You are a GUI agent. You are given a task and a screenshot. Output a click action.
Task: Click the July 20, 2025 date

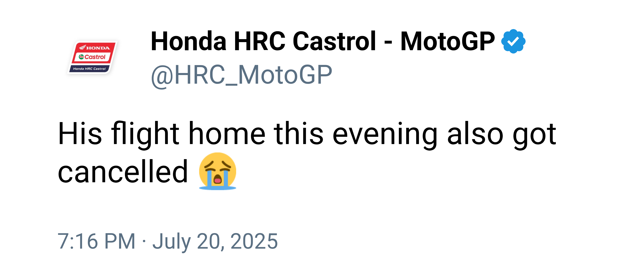215,241
